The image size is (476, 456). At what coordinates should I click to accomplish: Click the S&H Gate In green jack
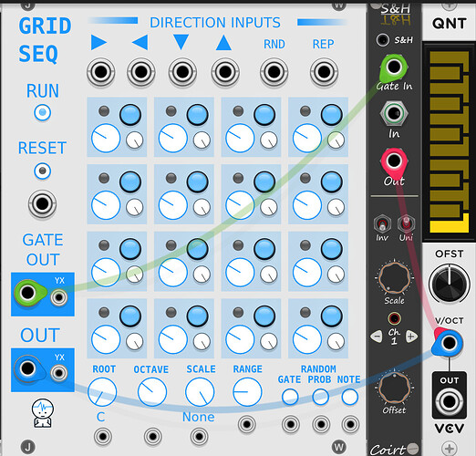[x=394, y=67]
